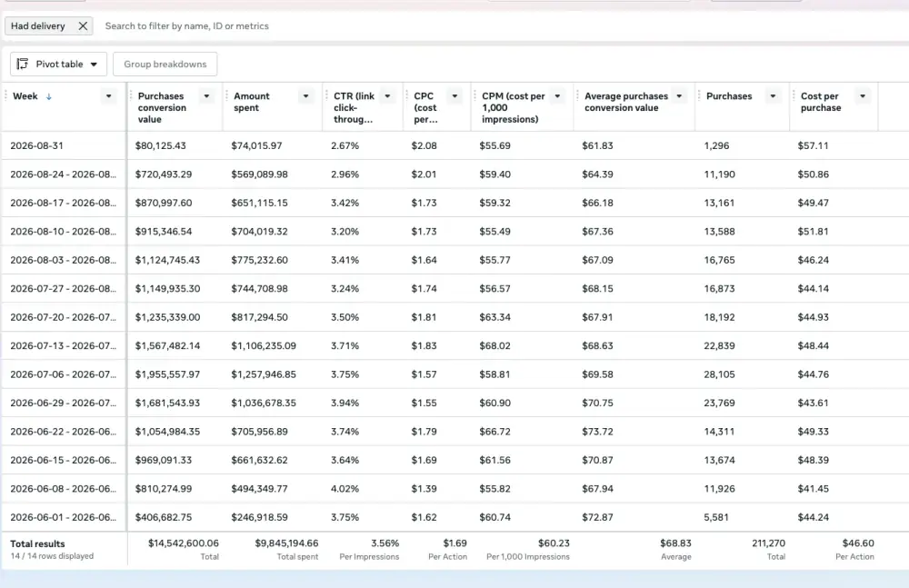Screen dimensions: 909x588
Task: Click Amount spent column drag handle
Action: click(x=227, y=95)
